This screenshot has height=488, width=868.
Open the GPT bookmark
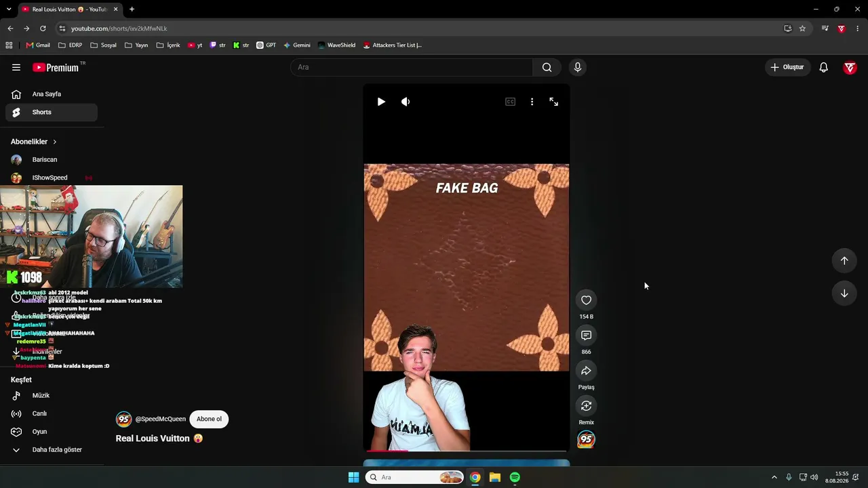[267, 45]
